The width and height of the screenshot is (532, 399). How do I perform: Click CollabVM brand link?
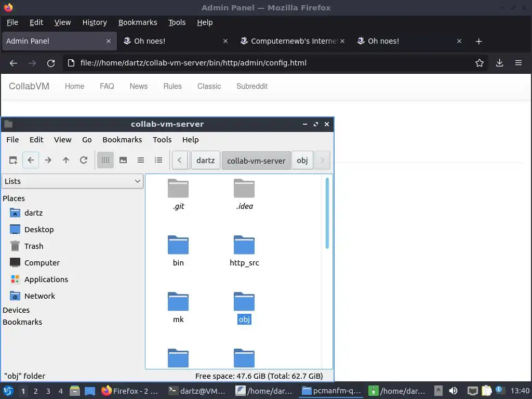[x=29, y=86]
